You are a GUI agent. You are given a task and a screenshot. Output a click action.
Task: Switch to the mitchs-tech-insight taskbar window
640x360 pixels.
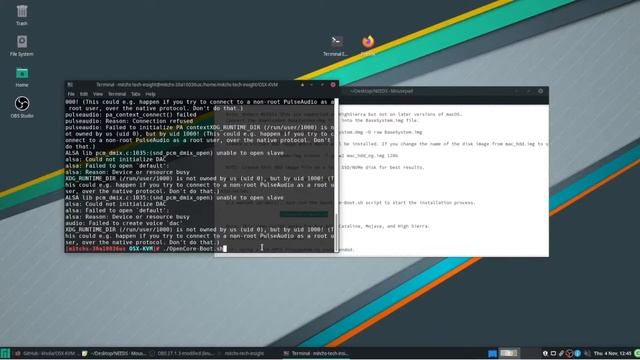pos(241,353)
